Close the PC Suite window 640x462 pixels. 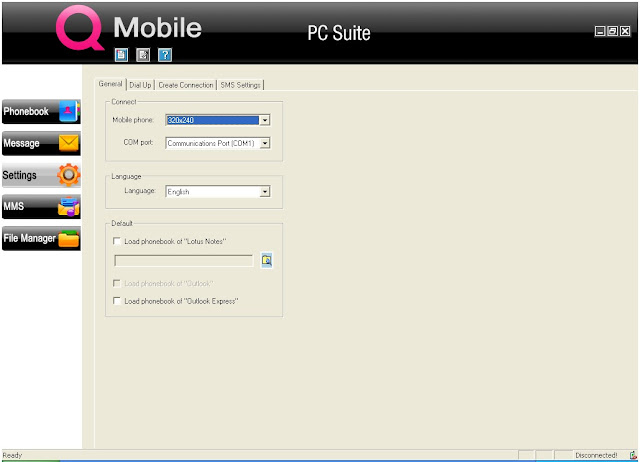pyautogui.click(x=625, y=31)
